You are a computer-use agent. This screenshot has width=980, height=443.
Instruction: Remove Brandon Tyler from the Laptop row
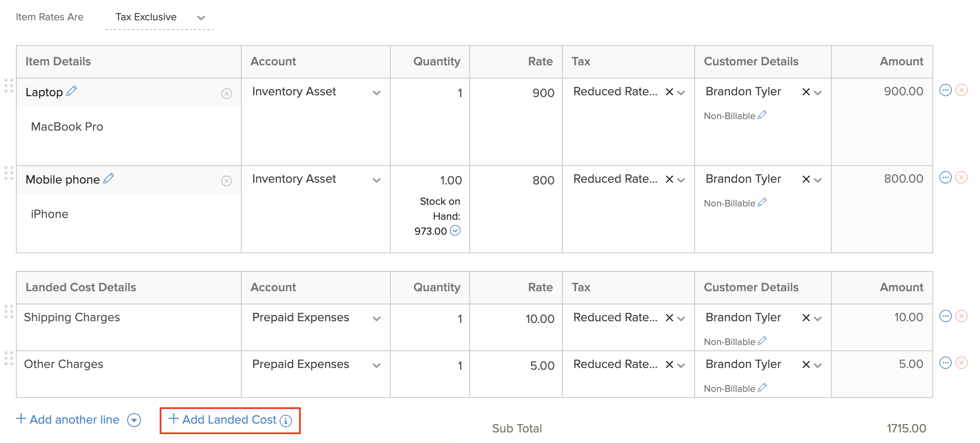pos(805,92)
